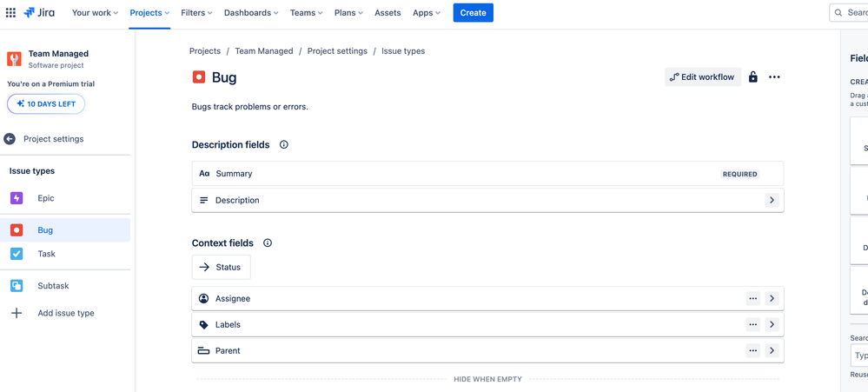This screenshot has height=392, width=868.
Task: Go to the Projects breadcrumb link
Action: point(205,51)
